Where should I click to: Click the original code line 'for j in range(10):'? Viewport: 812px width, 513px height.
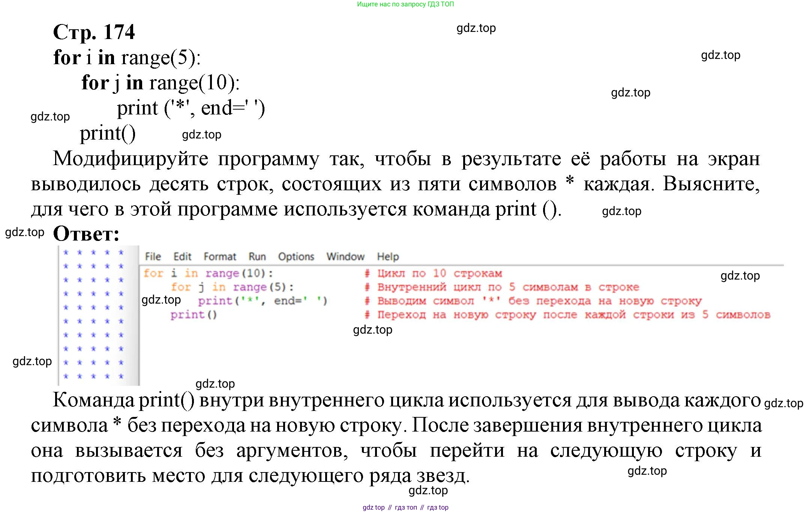pos(161,83)
